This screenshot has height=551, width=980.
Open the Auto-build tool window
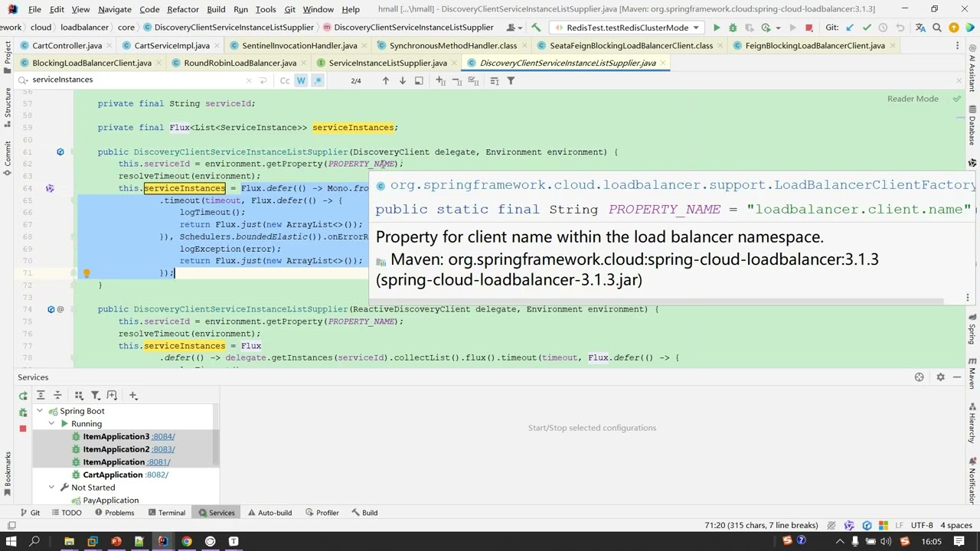[x=269, y=513]
